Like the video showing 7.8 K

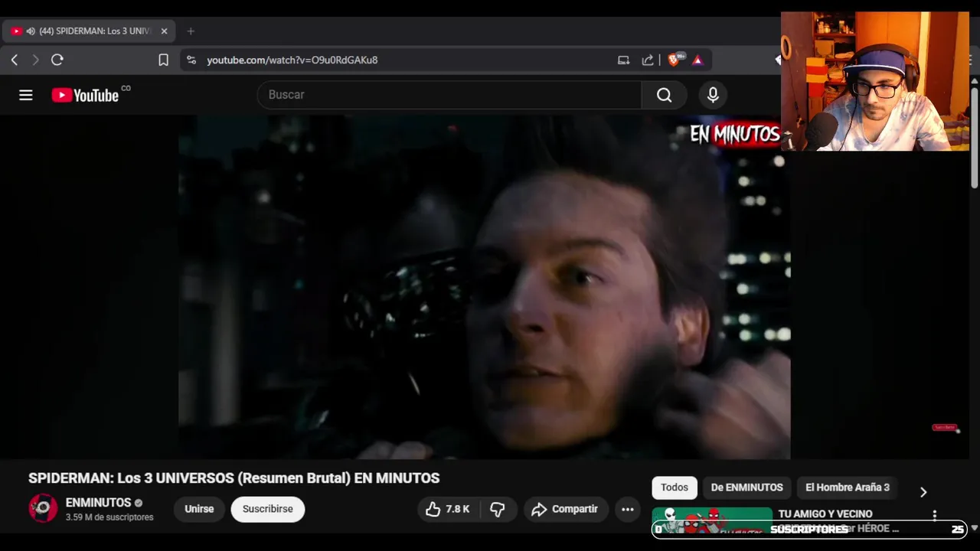[448, 509]
